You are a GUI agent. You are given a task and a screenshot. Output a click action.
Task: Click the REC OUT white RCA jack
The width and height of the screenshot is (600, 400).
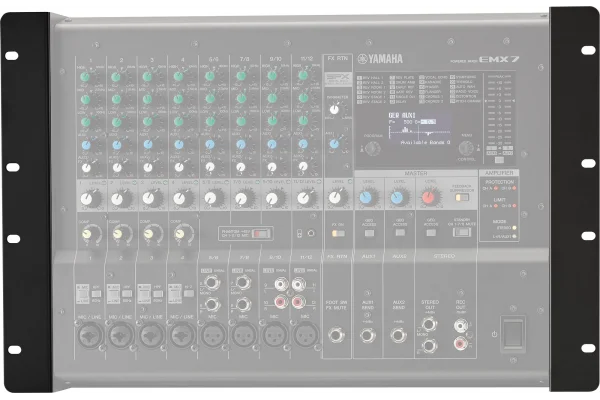[x=461, y=326]
